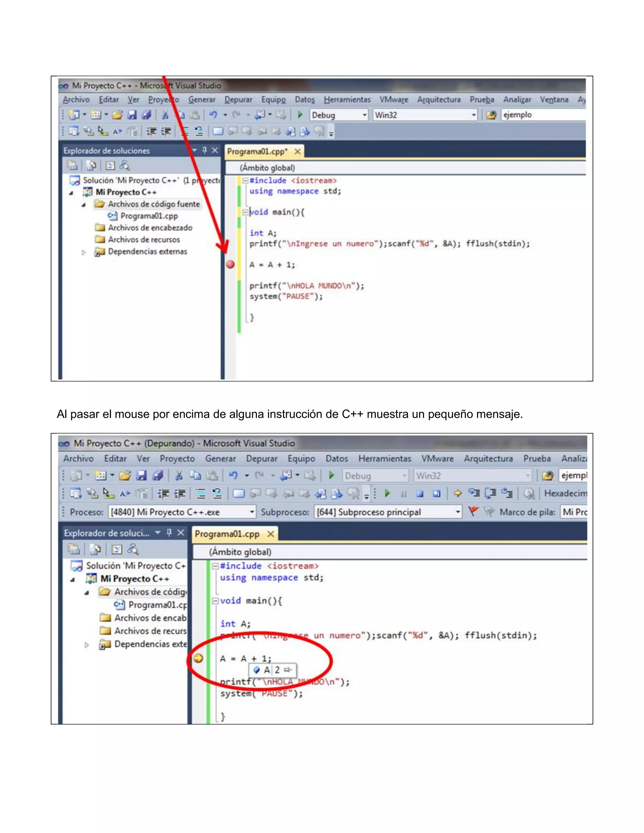This screenshot has height=833, width=644.
Task: Click Open File folder icon in top window
Action: [x=118, y=114]
